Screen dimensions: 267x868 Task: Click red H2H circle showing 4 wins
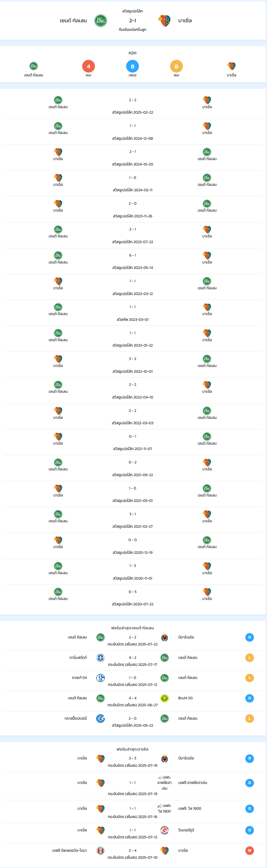88,67
